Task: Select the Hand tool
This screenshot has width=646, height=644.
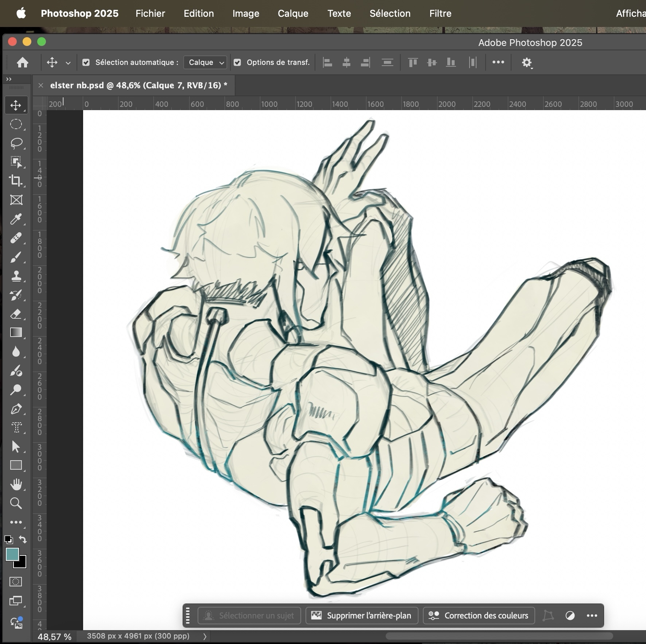Action: pyautogui.click(x=16, y=484)
